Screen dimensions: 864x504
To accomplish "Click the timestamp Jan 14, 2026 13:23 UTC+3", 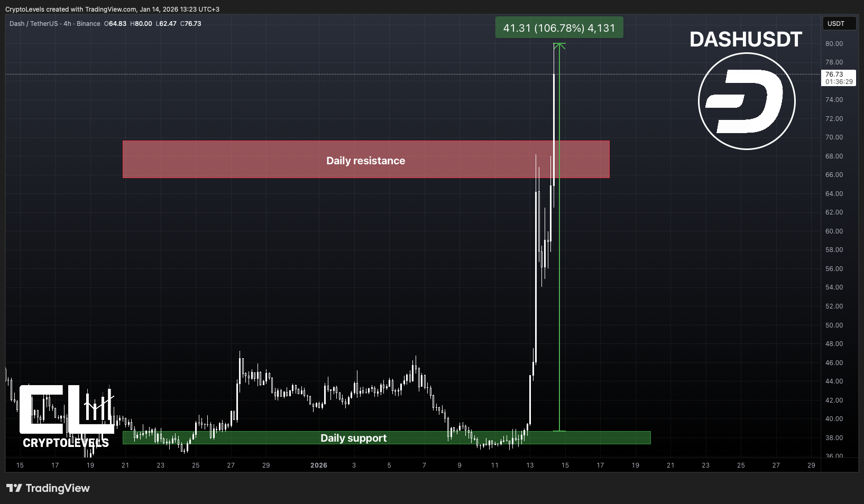I will [x=179, y=10].
